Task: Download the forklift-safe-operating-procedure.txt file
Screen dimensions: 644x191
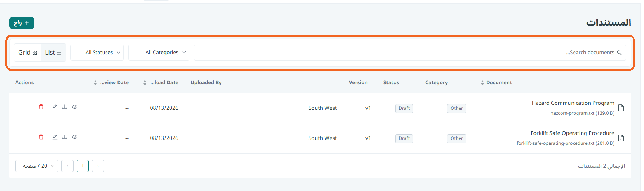Action: (x=65, y=137)
